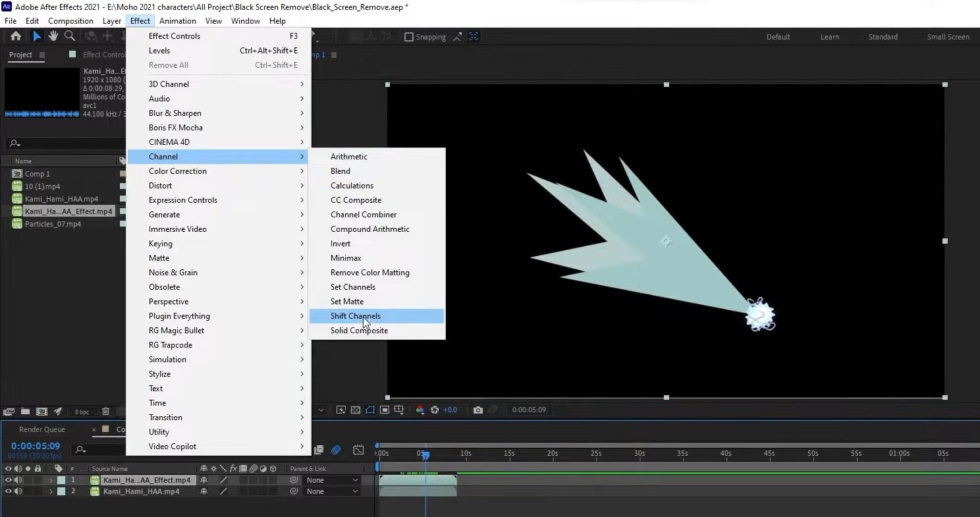
Task: Choose Shift Channels from the Channel submenu
Action: pyautogui.click(x=377, y=316)
